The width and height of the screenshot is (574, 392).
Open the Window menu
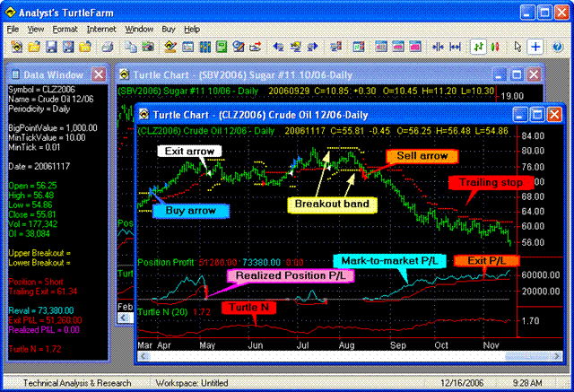139,29
